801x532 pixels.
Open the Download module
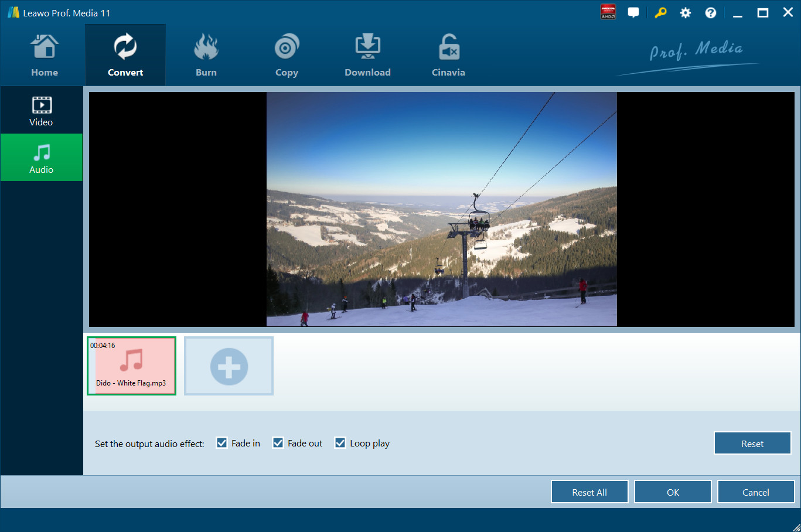[x=367, y=56]
